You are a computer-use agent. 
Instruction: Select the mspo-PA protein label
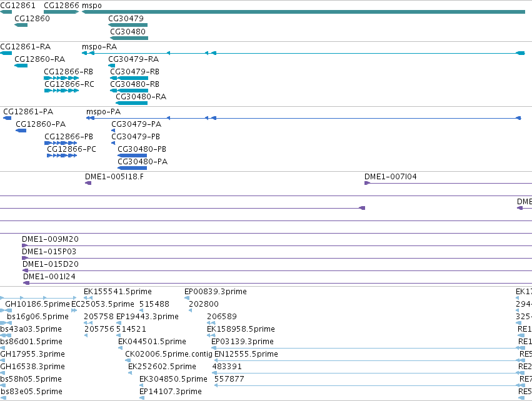(x=104, y=112)
